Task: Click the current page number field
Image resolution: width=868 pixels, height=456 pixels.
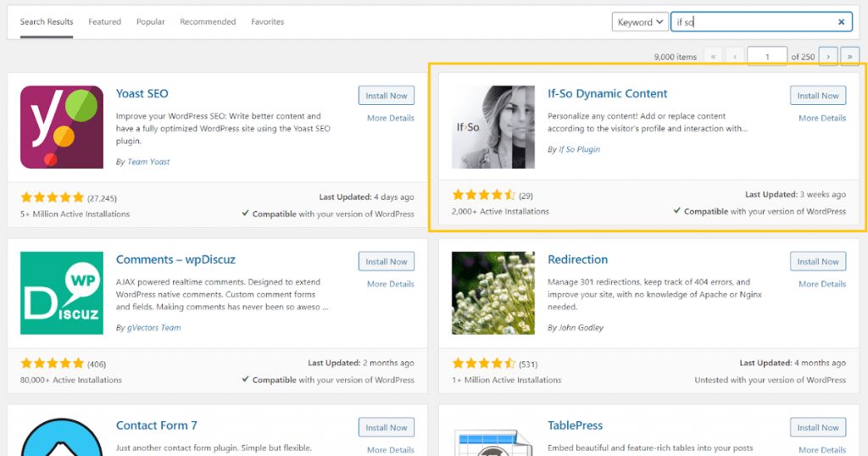Action: [766, 57]
